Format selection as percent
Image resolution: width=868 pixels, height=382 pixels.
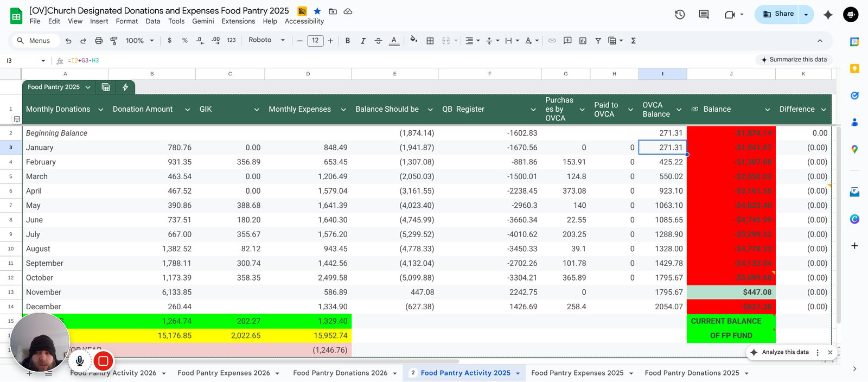click(x=185, y=41)
